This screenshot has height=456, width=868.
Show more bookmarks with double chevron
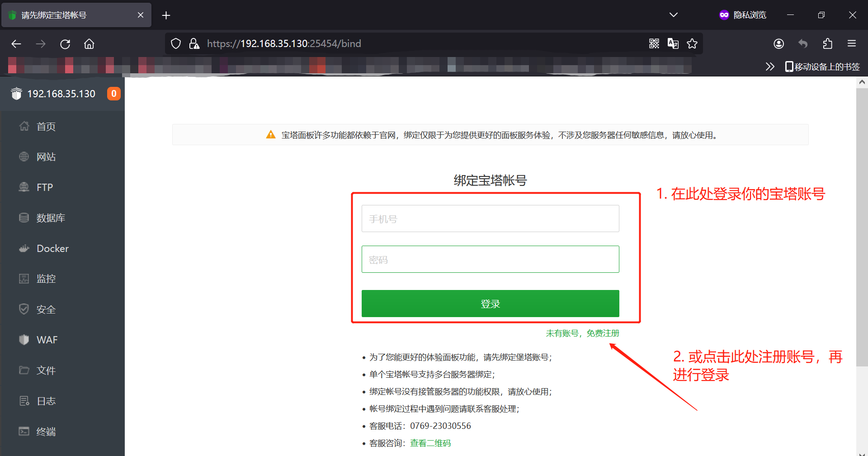(770, 66)
